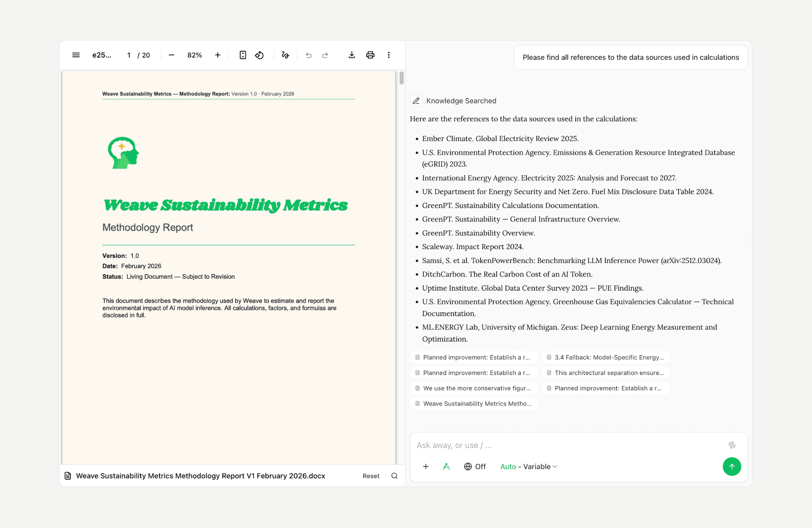812x528 pixels.
Task: Click the Reset button under the document
Action: 371,476
